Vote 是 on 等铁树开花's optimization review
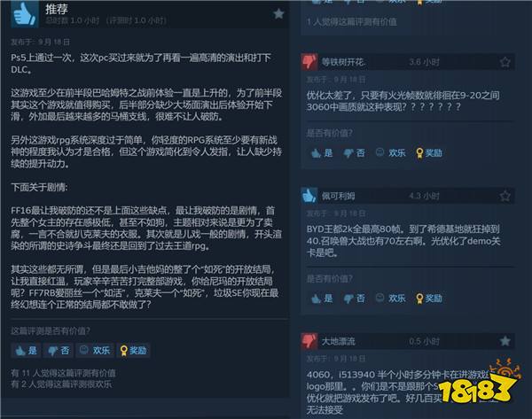This screenshot has height=419, width=532. tap(322, 153)
